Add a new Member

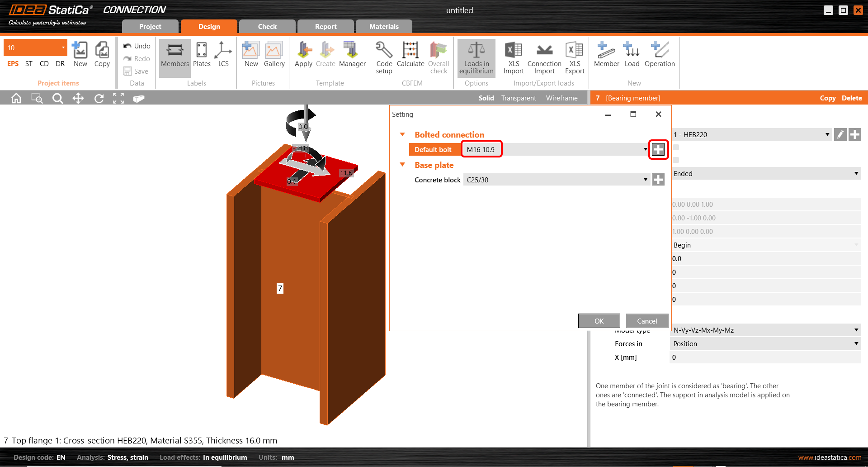[606, 55]
